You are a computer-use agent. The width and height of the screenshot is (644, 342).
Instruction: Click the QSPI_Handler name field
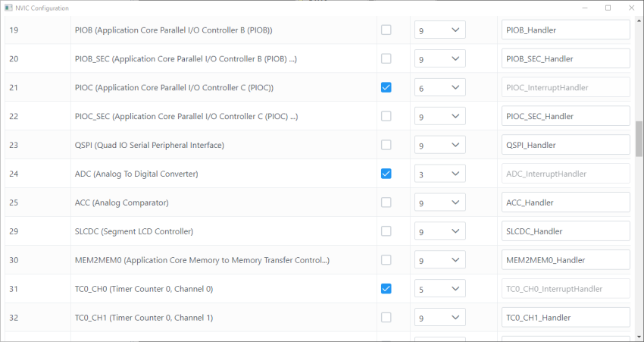pos(565,145)
